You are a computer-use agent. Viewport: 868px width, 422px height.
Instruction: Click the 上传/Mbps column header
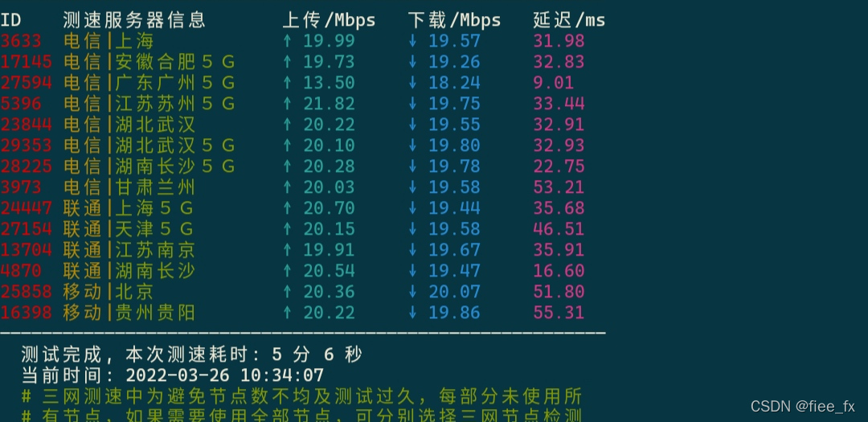(329, 19)
